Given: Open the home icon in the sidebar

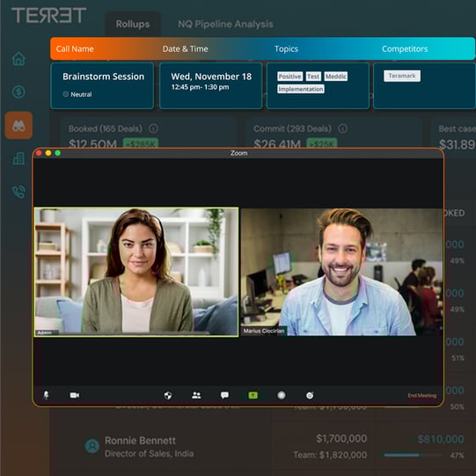Looking at the screenshot, I should point(18,59).
